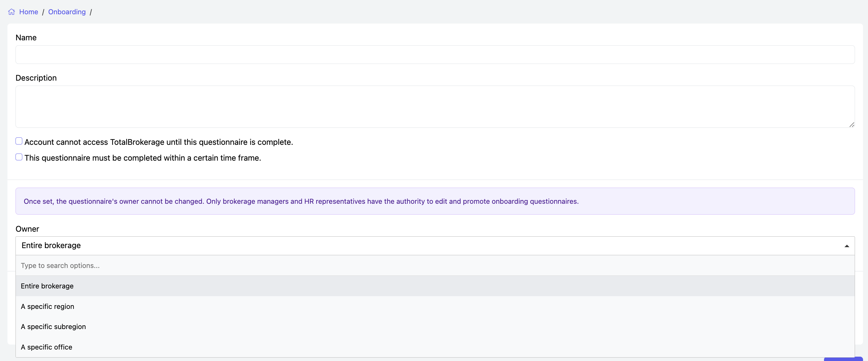Click the Owner field label
This screenshot has height=361, width=868.
(27, 229)
